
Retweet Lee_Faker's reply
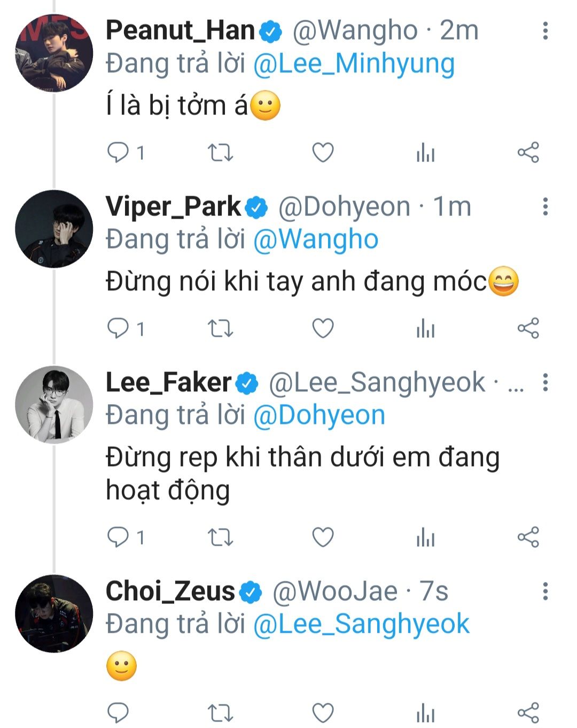pyautogui.click(x=220, y=537)
